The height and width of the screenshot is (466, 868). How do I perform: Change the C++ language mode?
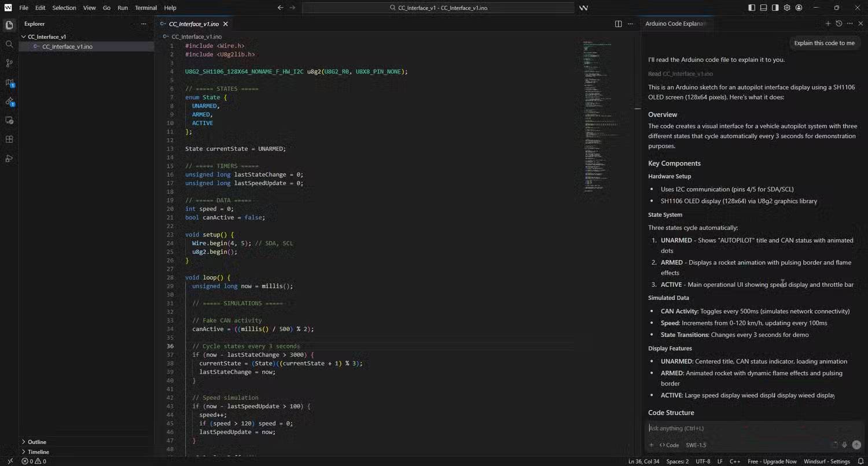pyautogui.click(x=735, y=461)
